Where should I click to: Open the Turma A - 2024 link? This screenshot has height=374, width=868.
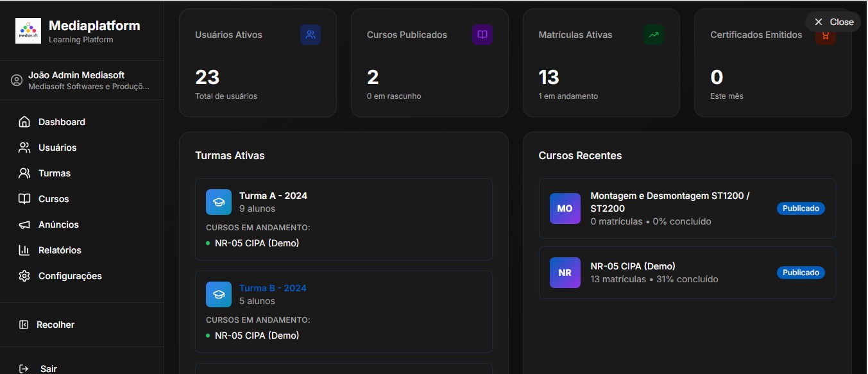click(273, 196)
